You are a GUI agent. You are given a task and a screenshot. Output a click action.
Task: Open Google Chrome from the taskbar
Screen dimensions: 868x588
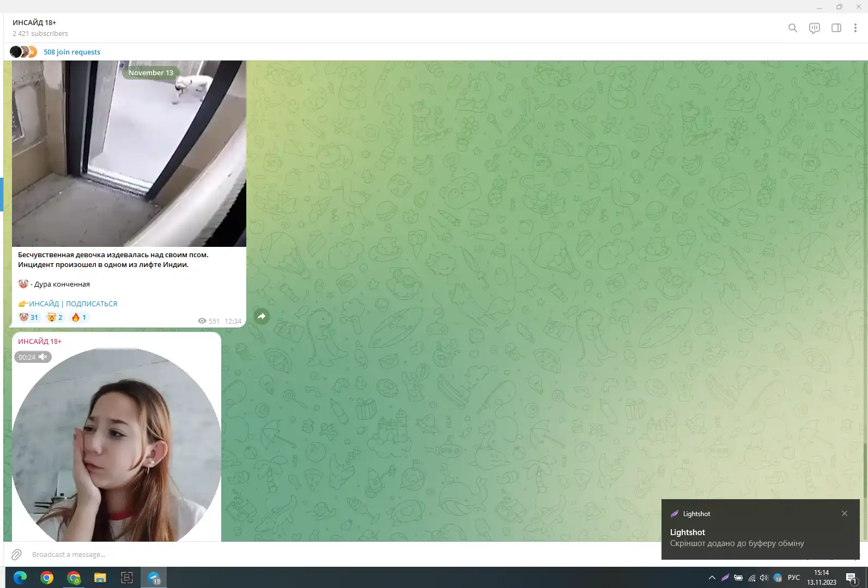(47, 578)
